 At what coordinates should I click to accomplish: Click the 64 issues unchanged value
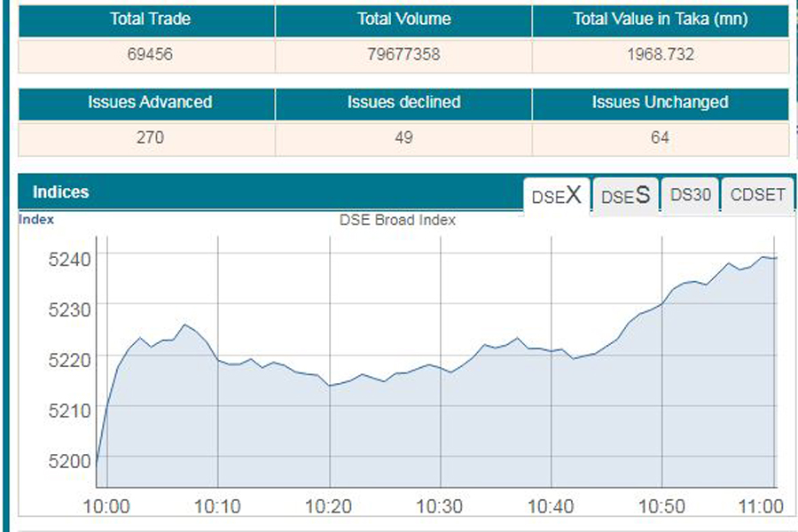660,137
